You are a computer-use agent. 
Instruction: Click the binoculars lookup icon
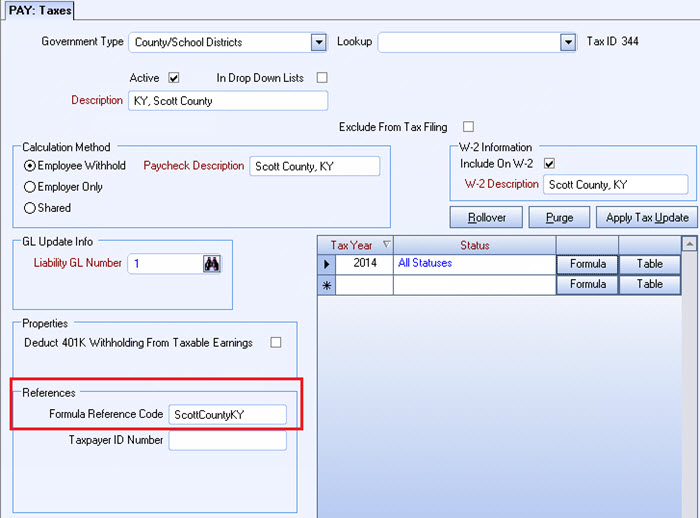(x=211, y=264)
